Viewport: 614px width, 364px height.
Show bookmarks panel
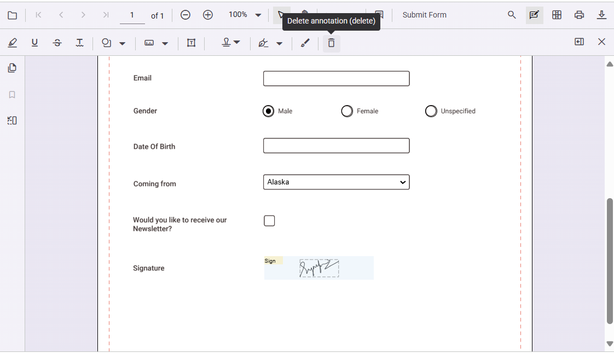click(x=12, y=94)
